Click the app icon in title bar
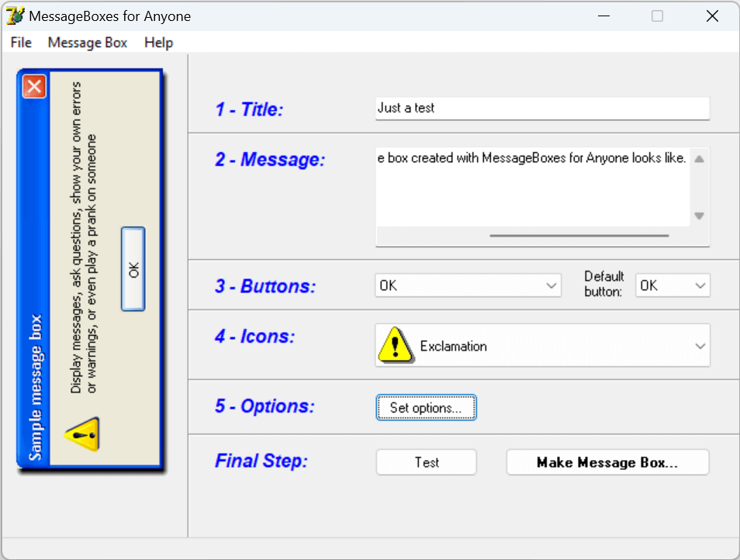The image size is (740, 560). (x=15, y=16)
